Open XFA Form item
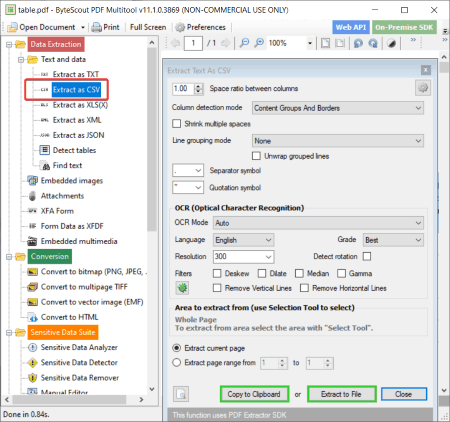 click(57, 211)
